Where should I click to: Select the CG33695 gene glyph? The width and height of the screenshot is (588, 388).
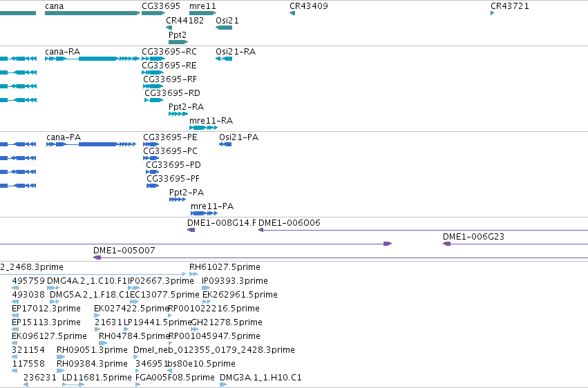coord(153,13)
